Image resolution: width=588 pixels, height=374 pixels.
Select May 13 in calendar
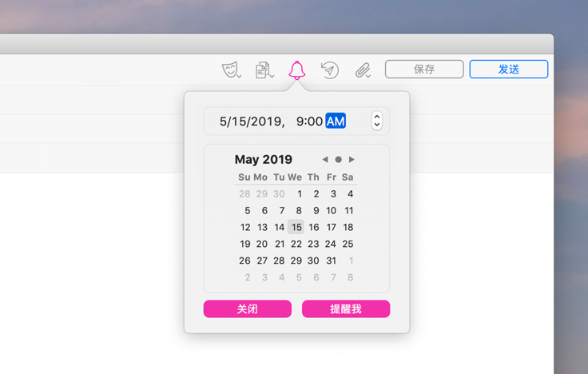pos(262,227)
